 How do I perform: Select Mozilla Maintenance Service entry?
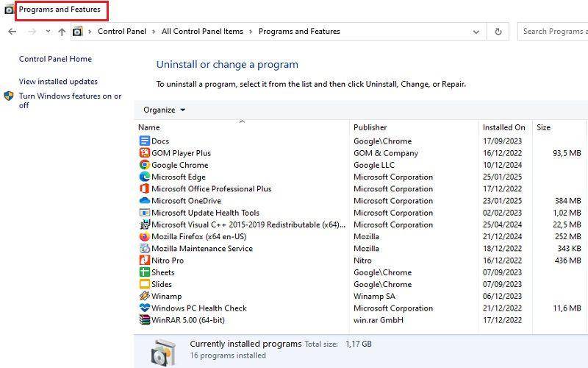202,248
